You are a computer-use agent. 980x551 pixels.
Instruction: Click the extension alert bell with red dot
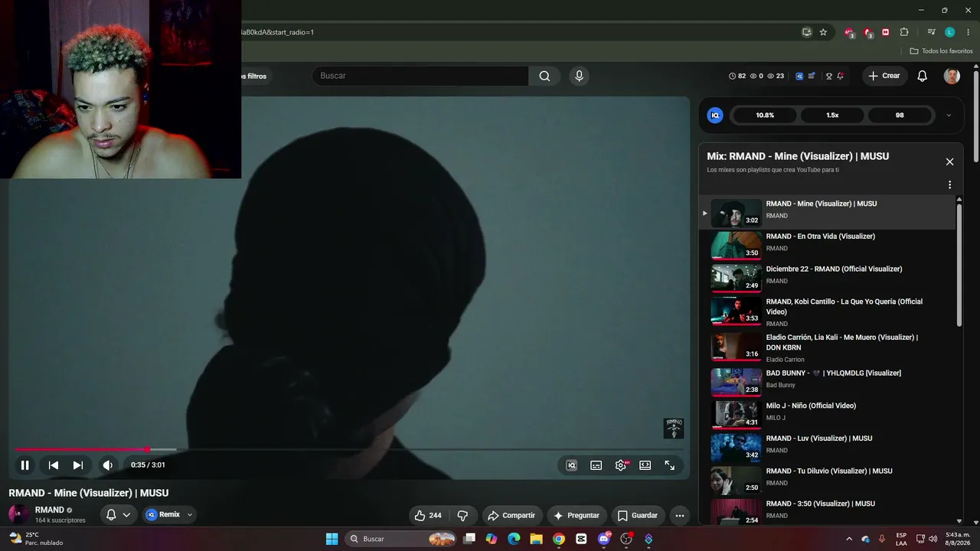pyautogui.click(x=840, y=76)
